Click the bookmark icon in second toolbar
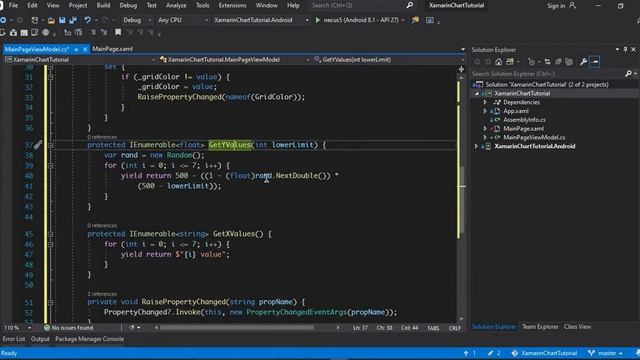Image resolution: width=640 pixels, height=360 pixels. (118, 32)
